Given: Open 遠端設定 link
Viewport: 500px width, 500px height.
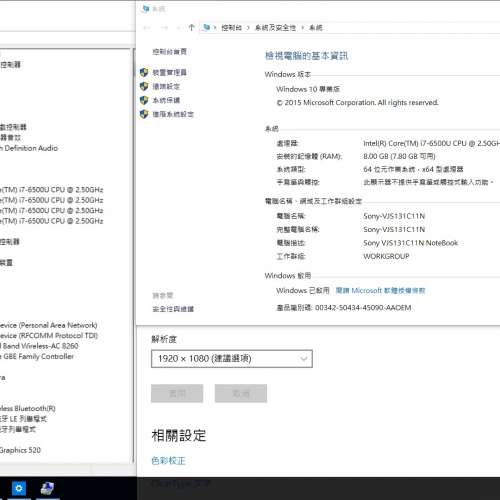Looking at the screenshot, I should pos(166,86).
